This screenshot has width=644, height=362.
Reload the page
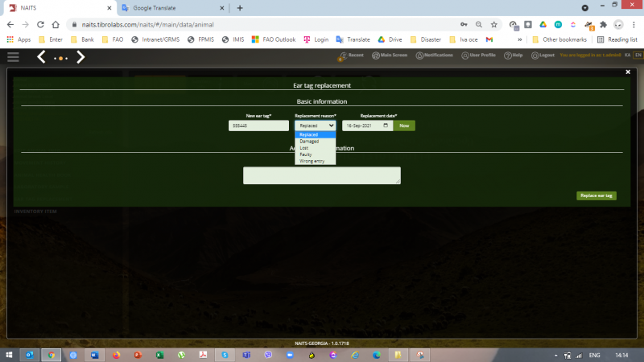point(40,25)
